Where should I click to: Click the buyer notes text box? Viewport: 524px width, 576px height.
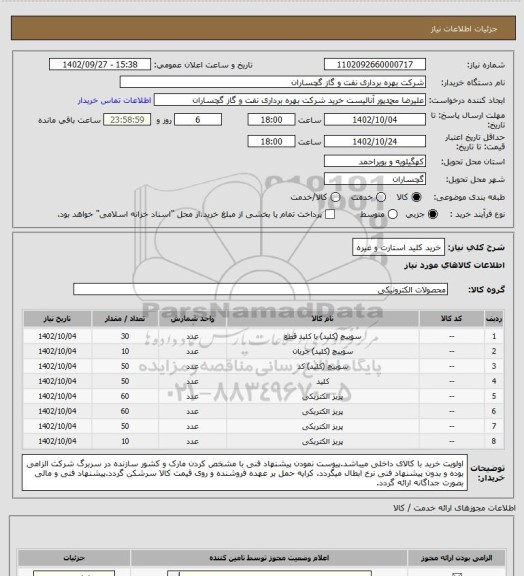(245, 473)
